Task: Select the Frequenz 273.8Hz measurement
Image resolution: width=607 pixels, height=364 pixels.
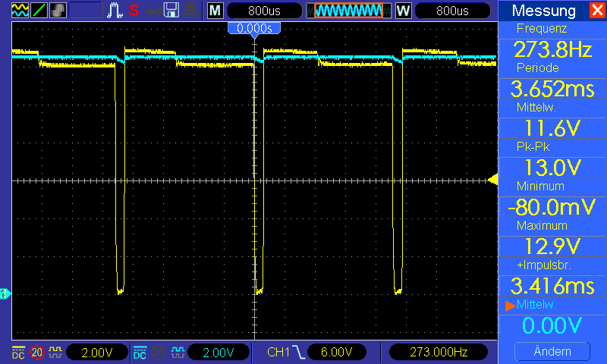Action: pos(553,49)
